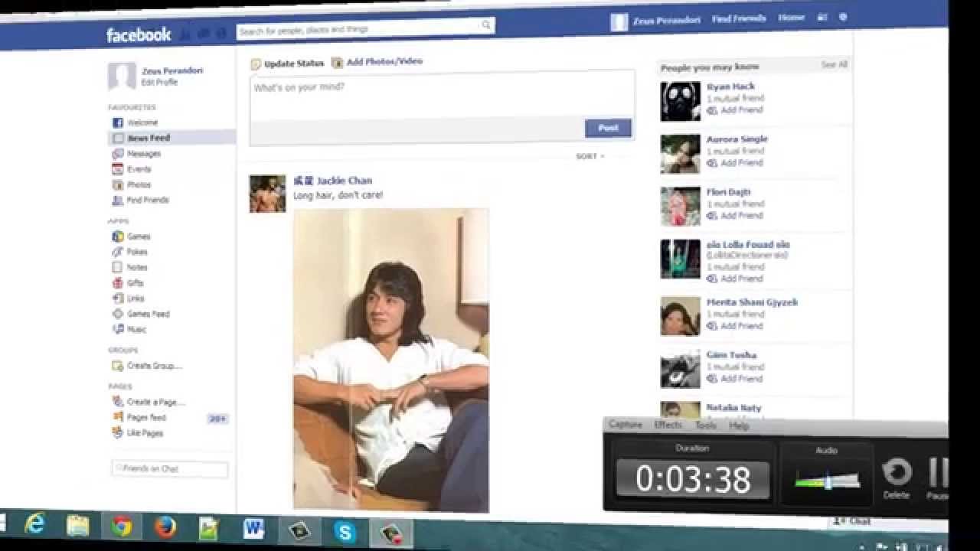Open File Explorer from the taskbar
The image size is (980, 551).
[x=77, y=526]
